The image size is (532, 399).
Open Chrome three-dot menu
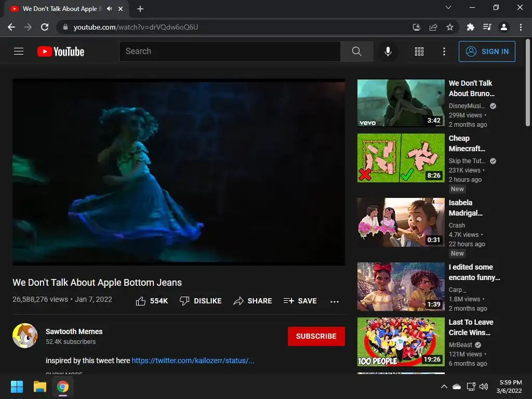pyautogui.click(x=521, y=27)
